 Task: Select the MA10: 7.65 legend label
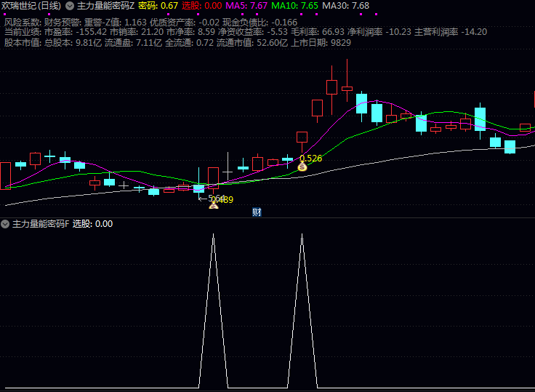(x=294, y=6)
